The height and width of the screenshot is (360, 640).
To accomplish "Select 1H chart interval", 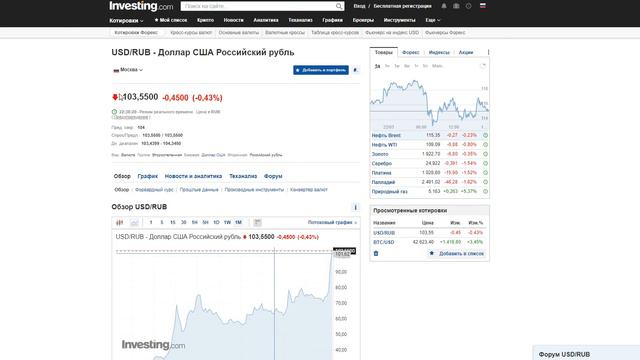I will click(195, 222).
